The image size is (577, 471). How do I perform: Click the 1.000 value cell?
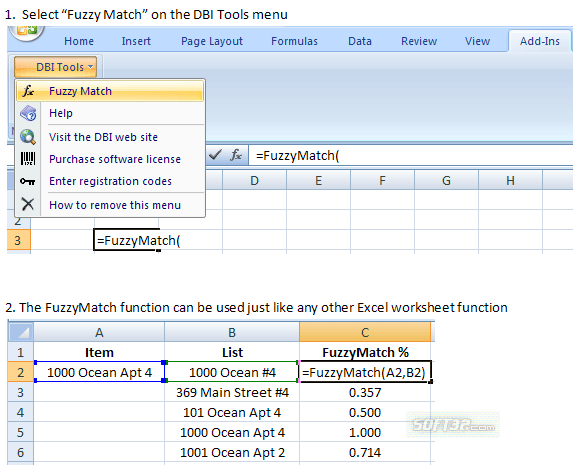[365, 432]
